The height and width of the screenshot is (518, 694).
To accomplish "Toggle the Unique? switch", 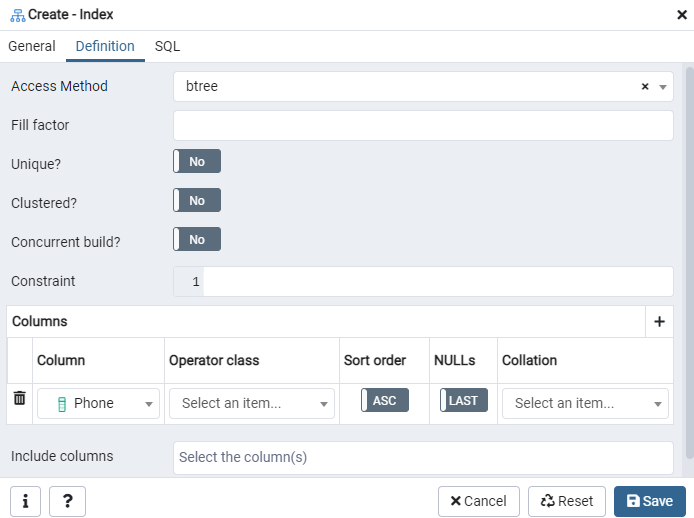I will pos(197,162).
